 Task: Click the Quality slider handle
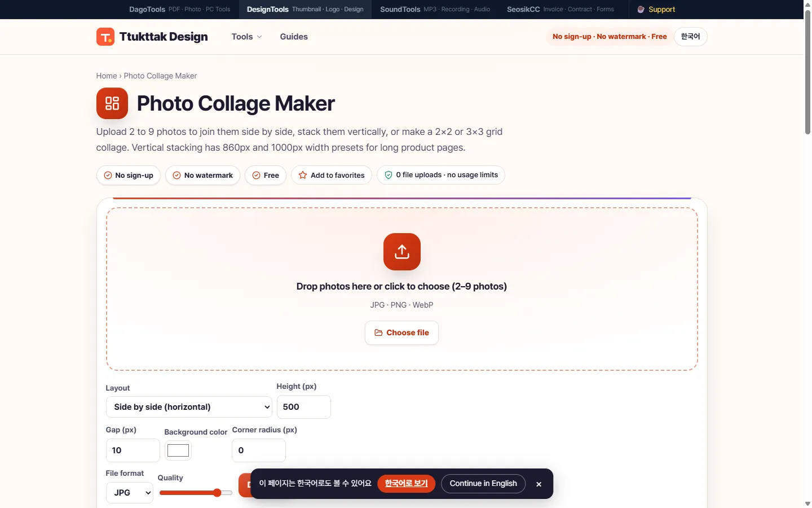click(217, 493)
